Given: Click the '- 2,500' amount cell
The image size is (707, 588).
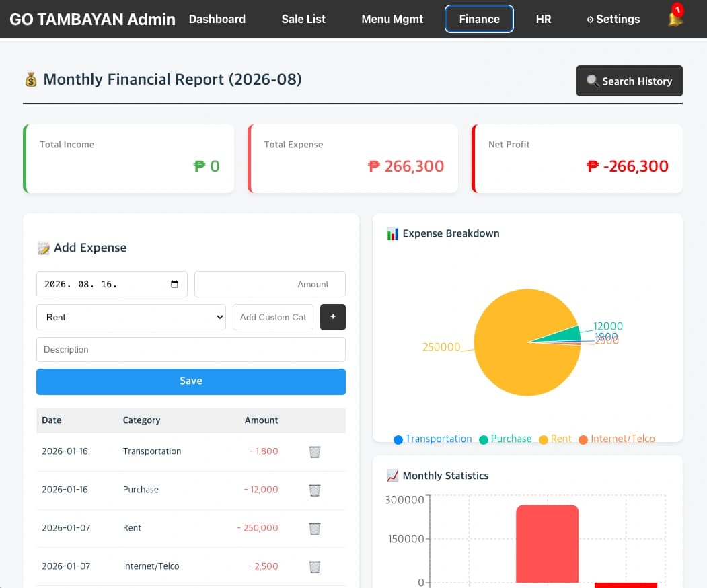Looking at the screenshot, I should point(263,566).
